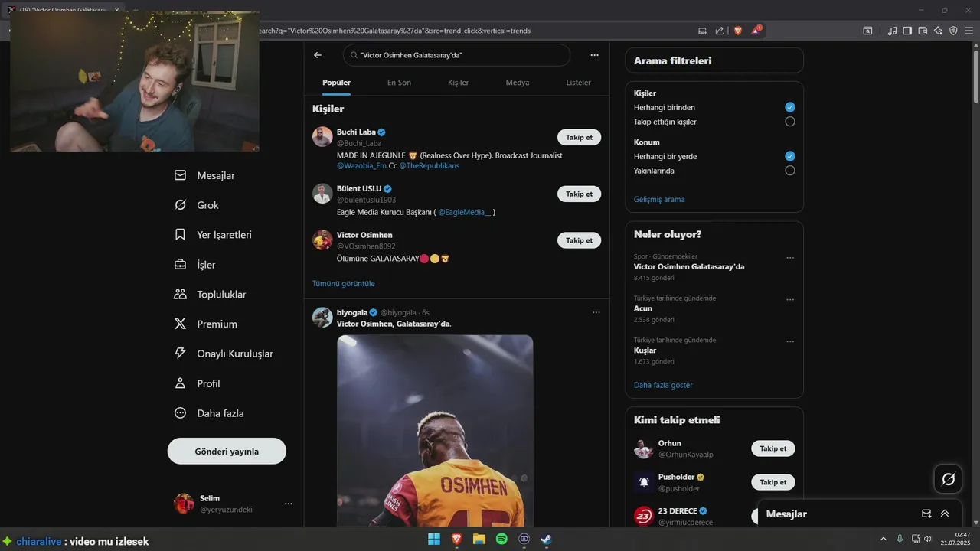
Task: Focus the search box with Osimhen query
Action: (x=456, y=55)
